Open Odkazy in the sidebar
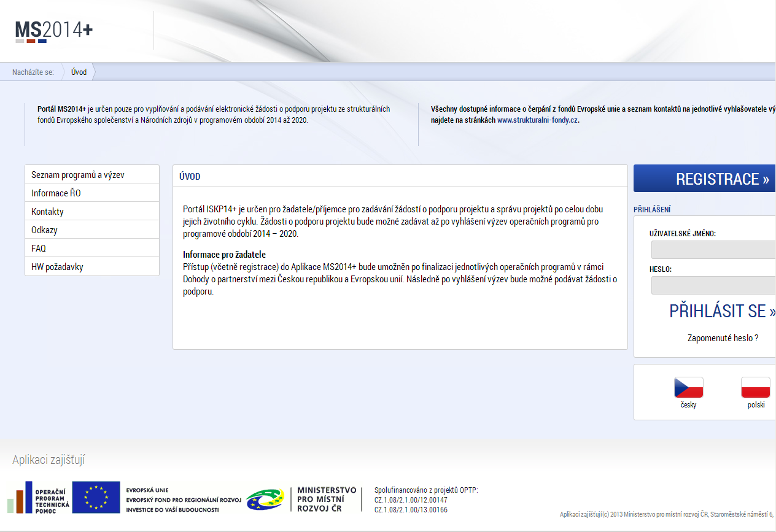The width and height of the screenshot is (776, 532). [x=92, y=229]
